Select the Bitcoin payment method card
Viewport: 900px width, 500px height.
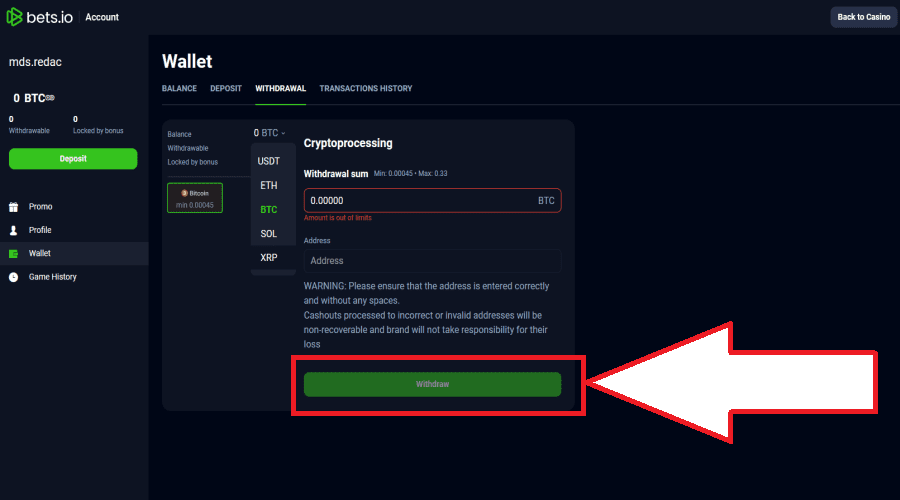pos(195,198)
